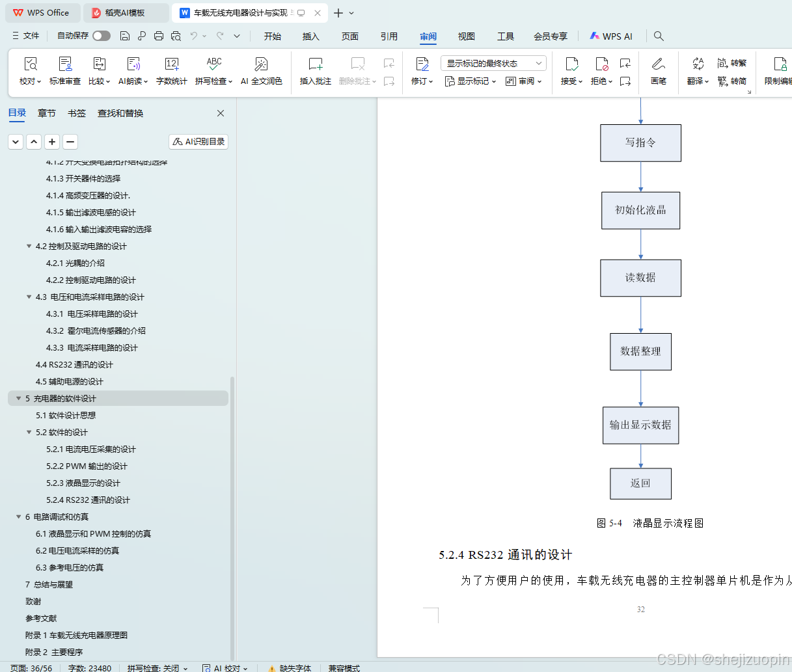The height and width of the screenshot is (672, 792).
Task: Toggle AI 校对 in status bar
Action: coord(225,668)
